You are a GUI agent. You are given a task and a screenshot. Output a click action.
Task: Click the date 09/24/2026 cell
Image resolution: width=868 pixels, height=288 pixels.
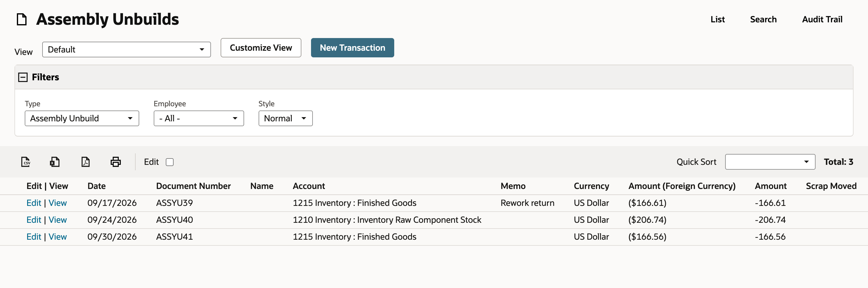tap(112, 220)
